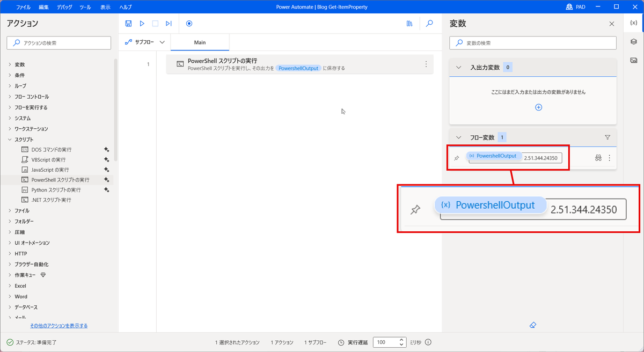Select the Main tab

pos(200,41)
